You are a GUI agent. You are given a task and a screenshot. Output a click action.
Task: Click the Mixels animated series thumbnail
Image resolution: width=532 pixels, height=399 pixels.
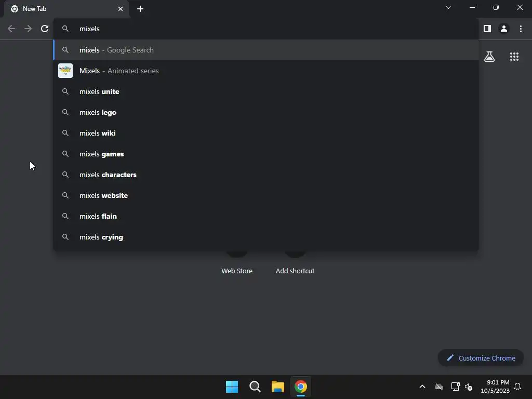(65, 71)
